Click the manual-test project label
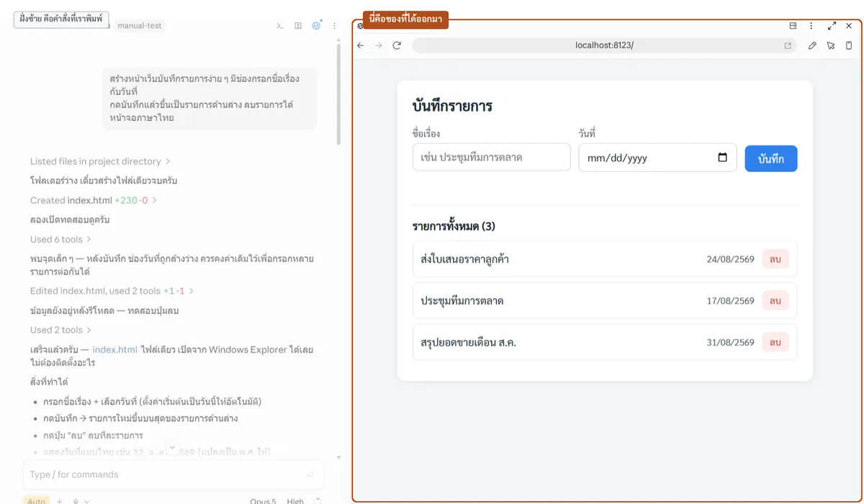Image resolution: width=864 pixels, height=504 pixels. [140, 25]
